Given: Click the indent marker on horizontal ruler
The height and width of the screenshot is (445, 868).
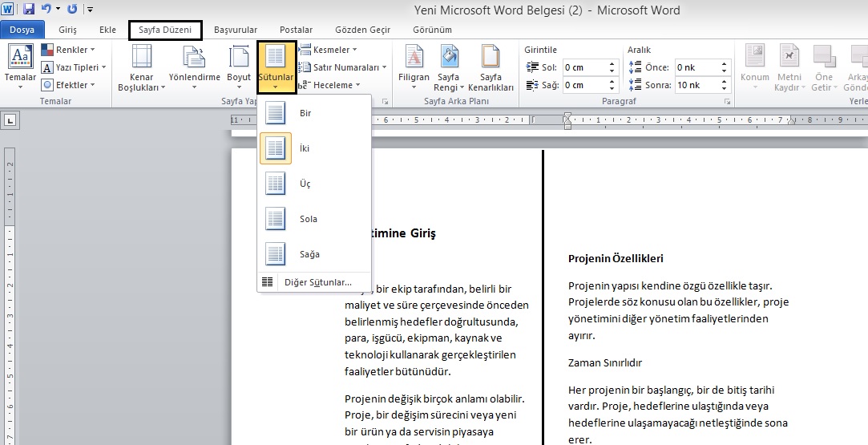Looking at the screenshot, I should 567,120.
